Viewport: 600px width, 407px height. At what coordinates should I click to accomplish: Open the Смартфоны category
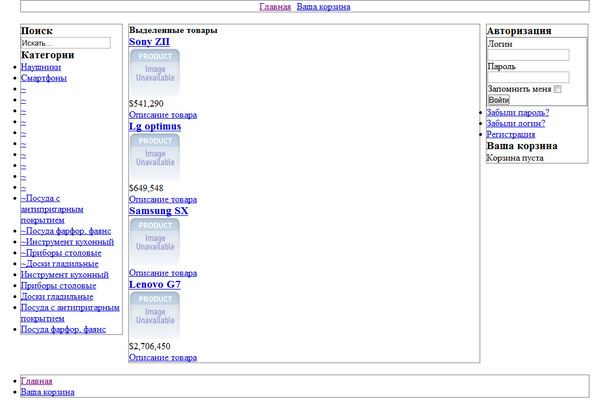(x=44, y=78)
